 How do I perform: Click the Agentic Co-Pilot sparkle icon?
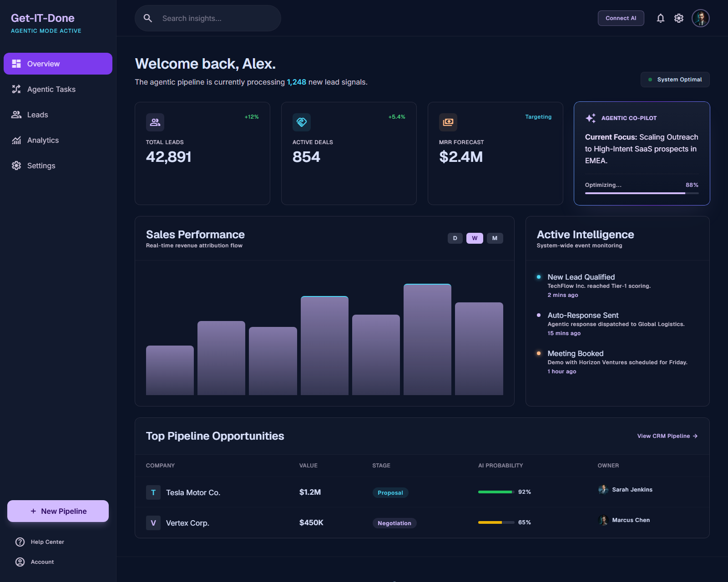(591, 118)
